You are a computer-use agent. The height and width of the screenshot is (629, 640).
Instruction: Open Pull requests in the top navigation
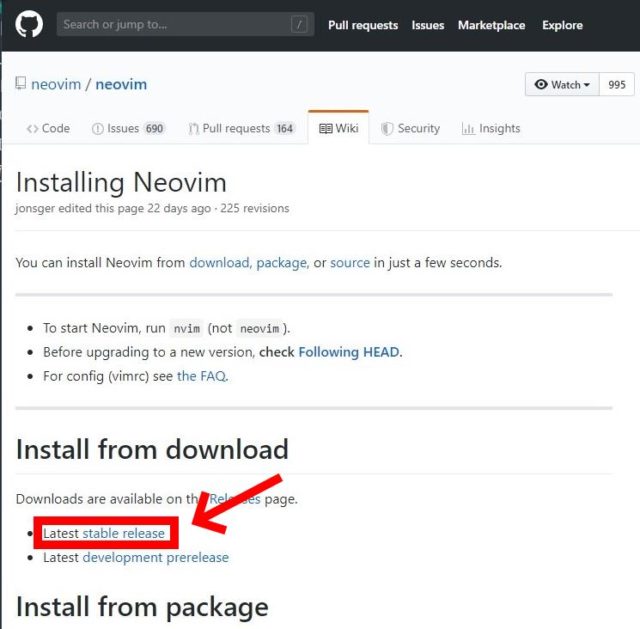(363, 25)
